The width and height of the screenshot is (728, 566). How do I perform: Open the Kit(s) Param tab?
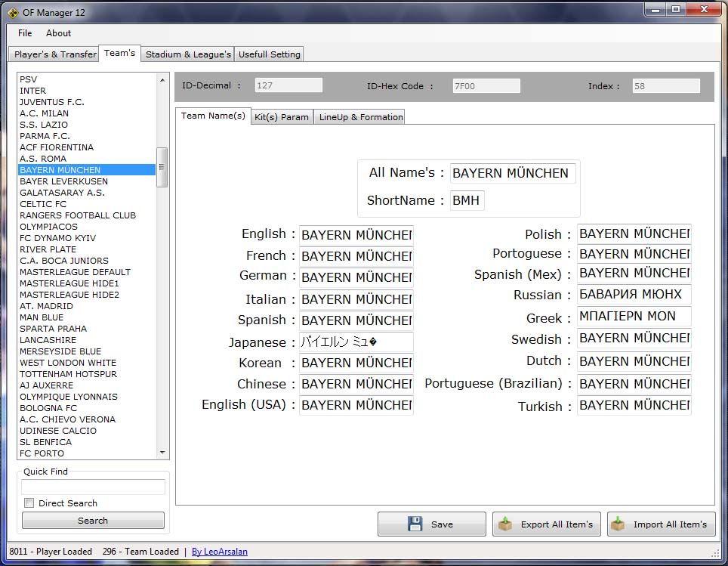coord(282,117)
